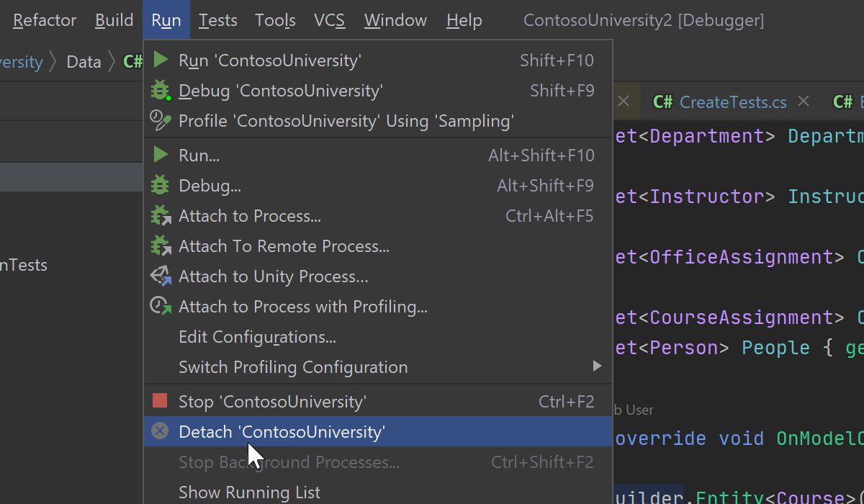Close the editor tab left of CreateTests.cs
Image resolution: width=864 pixels, height=504 pixels.
[624, 102]
